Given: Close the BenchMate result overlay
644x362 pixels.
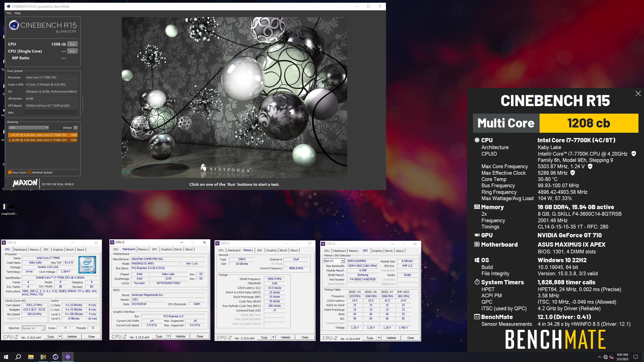Looking at the screenshot, I should point(638,94).
